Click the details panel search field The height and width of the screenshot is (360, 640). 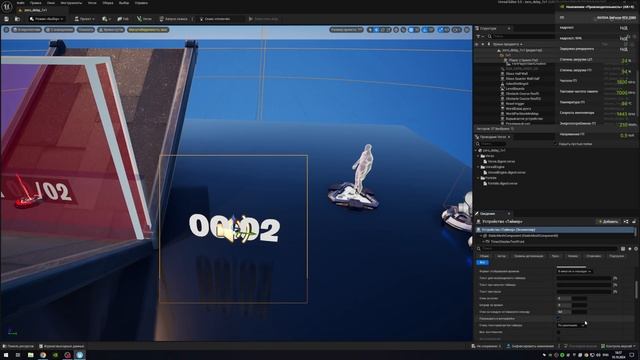coord(549,249)
